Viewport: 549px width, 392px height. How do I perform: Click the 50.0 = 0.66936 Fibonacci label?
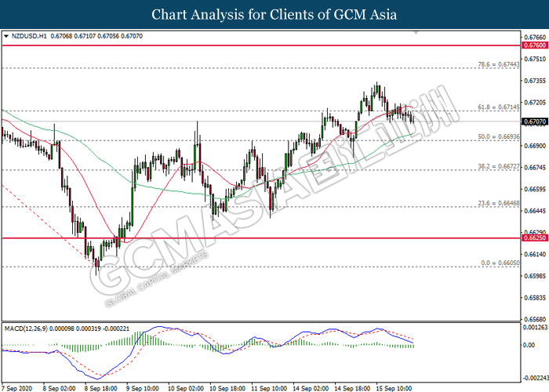tap(499, 136)
